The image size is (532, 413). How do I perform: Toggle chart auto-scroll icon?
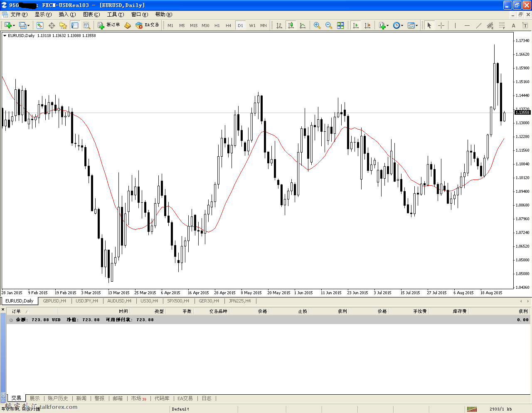tap(356, 25)
